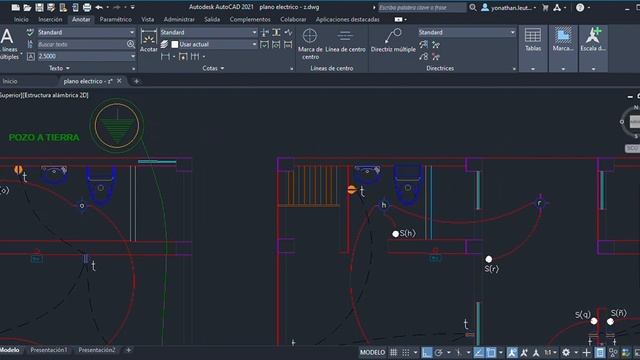Click the Plot printer icon
Image resolution: width=640 pixels, height=360 pixels.
pos(87,7)
